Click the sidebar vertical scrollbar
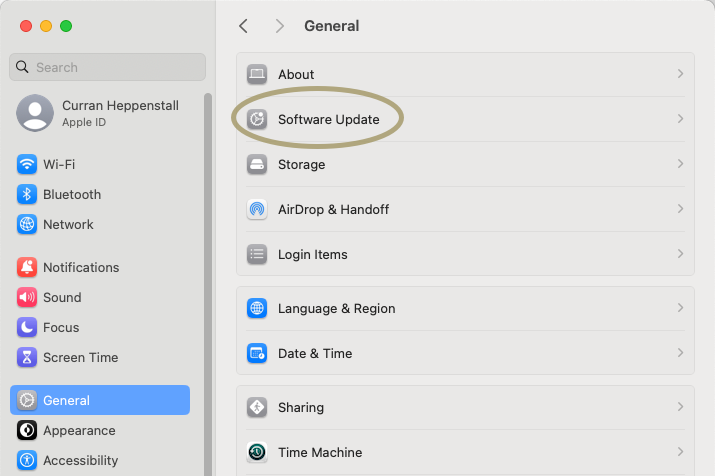The height and width of the screenshot is (476, 715). point(208,285)
